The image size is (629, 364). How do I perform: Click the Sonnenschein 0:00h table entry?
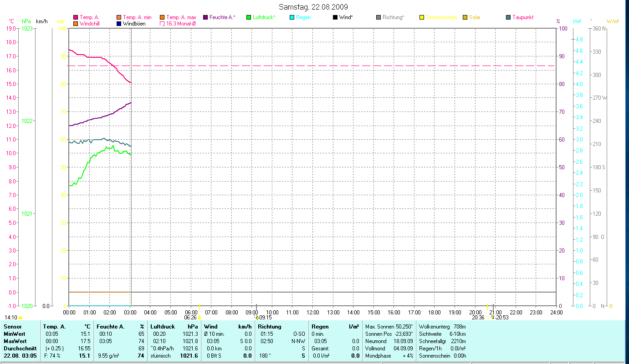pos(442,356)
